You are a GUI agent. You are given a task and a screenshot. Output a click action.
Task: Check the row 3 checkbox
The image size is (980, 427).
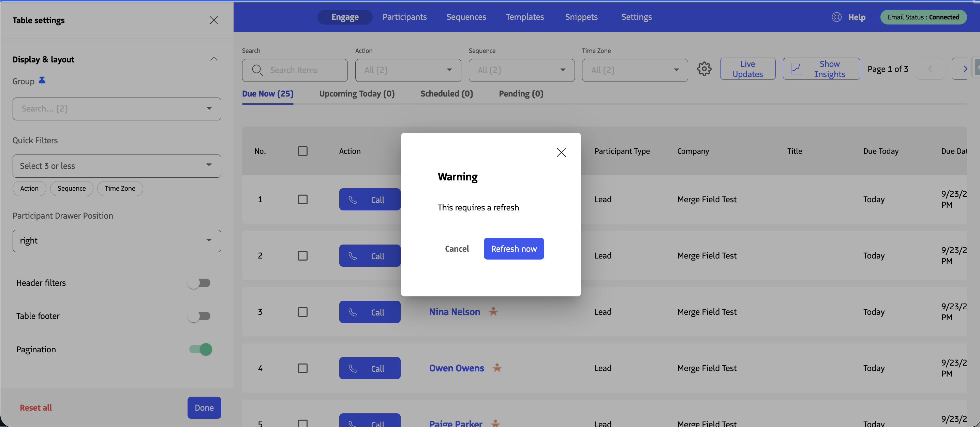pos(303,312)
